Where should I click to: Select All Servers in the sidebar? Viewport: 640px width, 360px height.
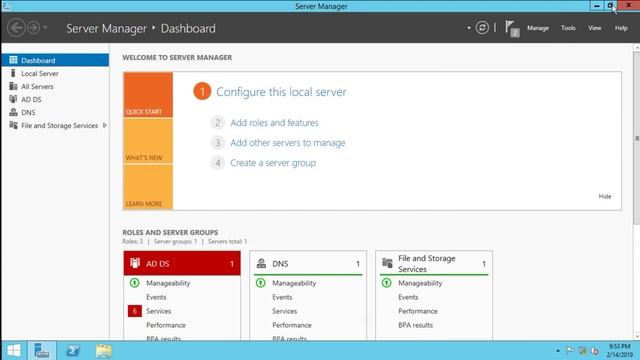(55, 87)
